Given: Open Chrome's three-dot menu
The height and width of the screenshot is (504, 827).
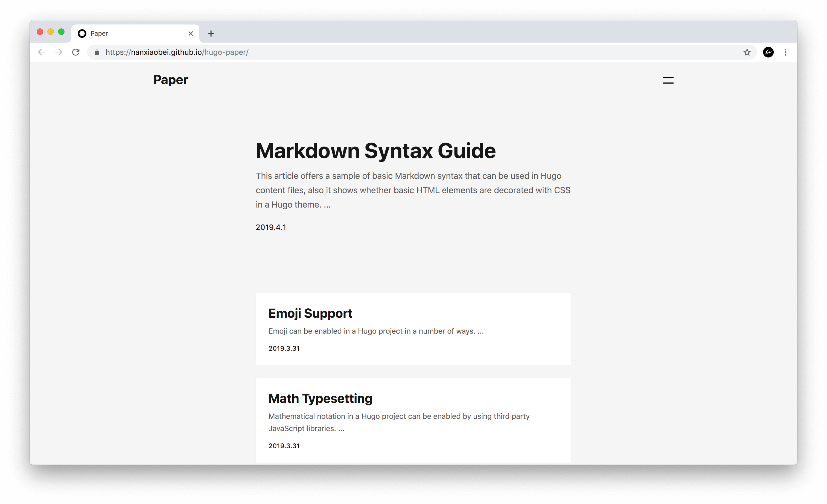Looking at the screenshot, I should tap(785, 52).
